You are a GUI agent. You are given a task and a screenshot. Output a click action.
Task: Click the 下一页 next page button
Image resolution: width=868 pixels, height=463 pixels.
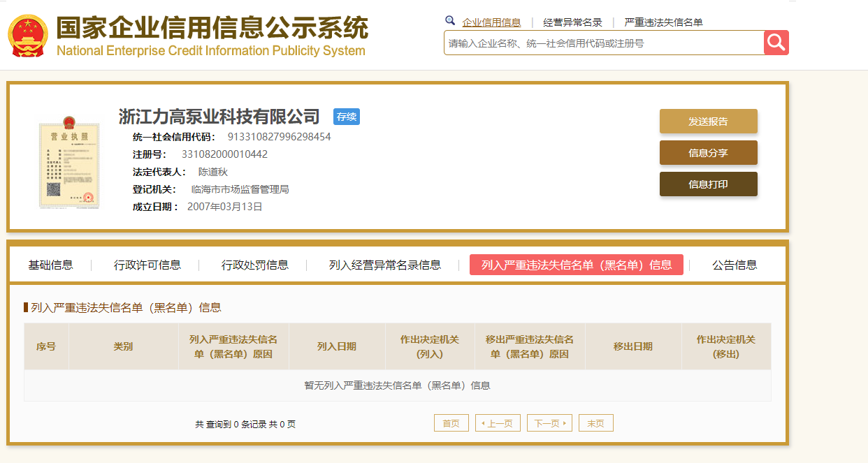coord(549,423)
